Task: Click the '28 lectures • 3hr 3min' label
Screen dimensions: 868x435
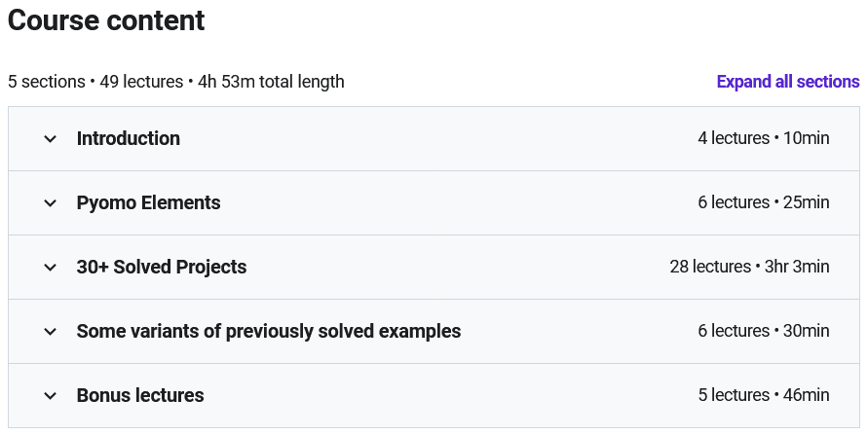Action: 749,267
